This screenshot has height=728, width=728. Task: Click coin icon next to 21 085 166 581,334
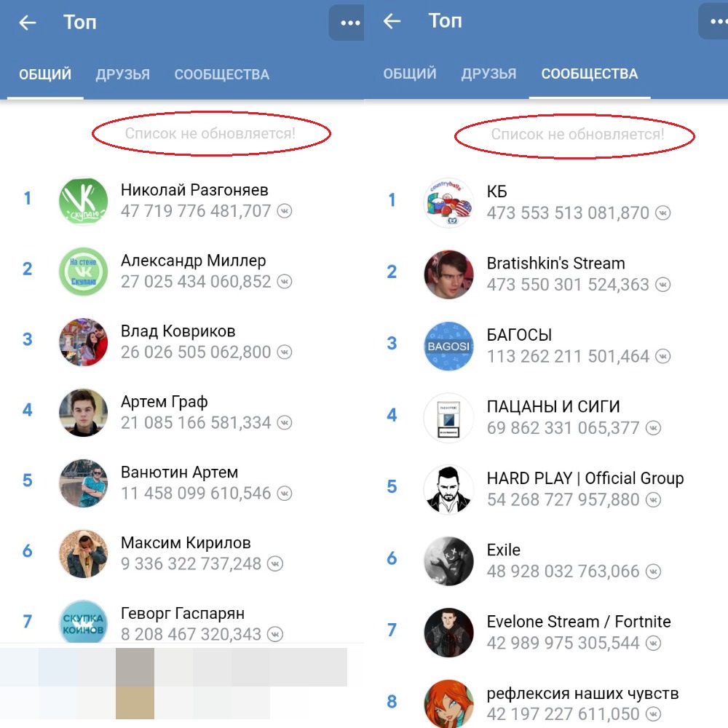[285, 422]
